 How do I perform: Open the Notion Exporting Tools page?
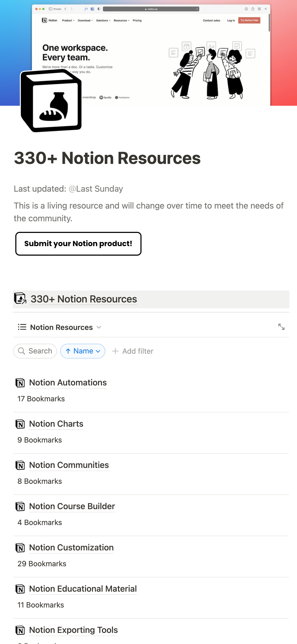73,630
